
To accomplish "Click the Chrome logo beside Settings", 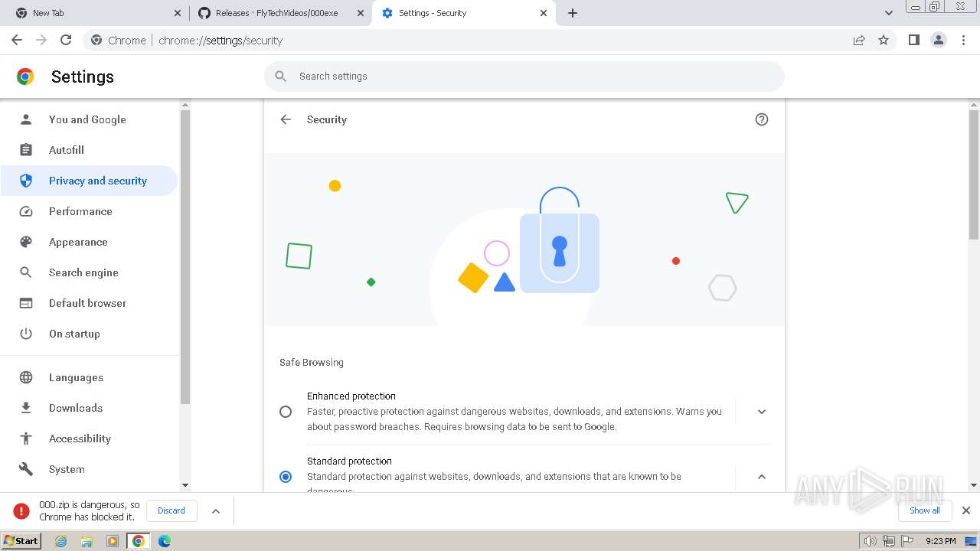I will [x=25, y=77].
